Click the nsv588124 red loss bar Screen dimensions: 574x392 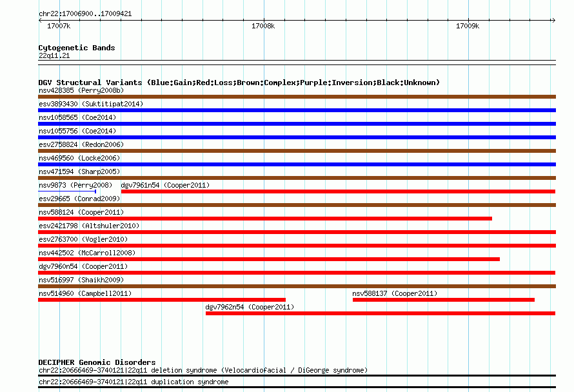coord(265,219)
